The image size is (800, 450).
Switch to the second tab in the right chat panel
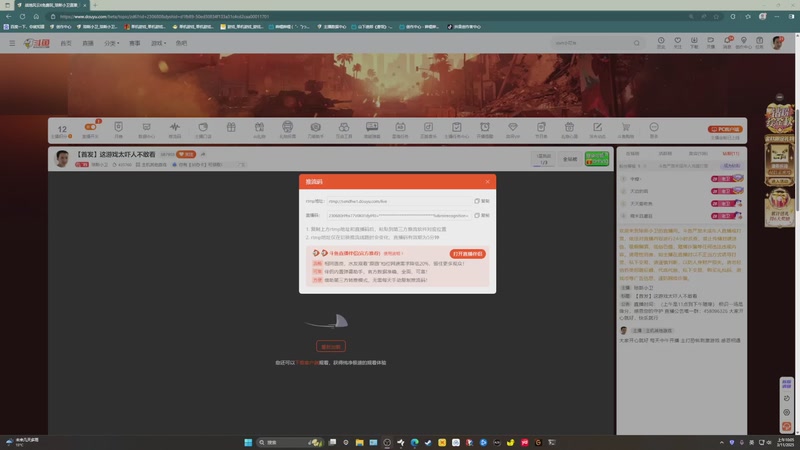(665, 154)
